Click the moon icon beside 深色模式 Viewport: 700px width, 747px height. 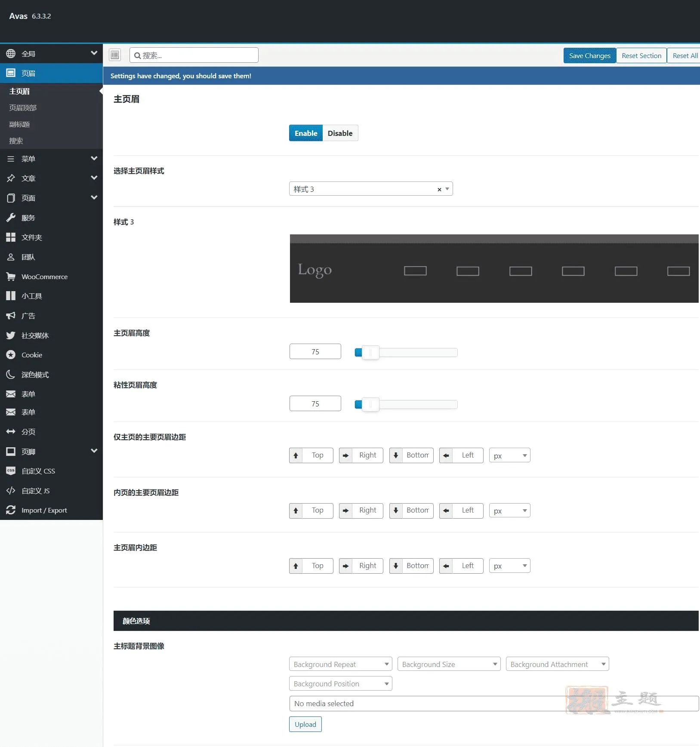coord(11,375)
